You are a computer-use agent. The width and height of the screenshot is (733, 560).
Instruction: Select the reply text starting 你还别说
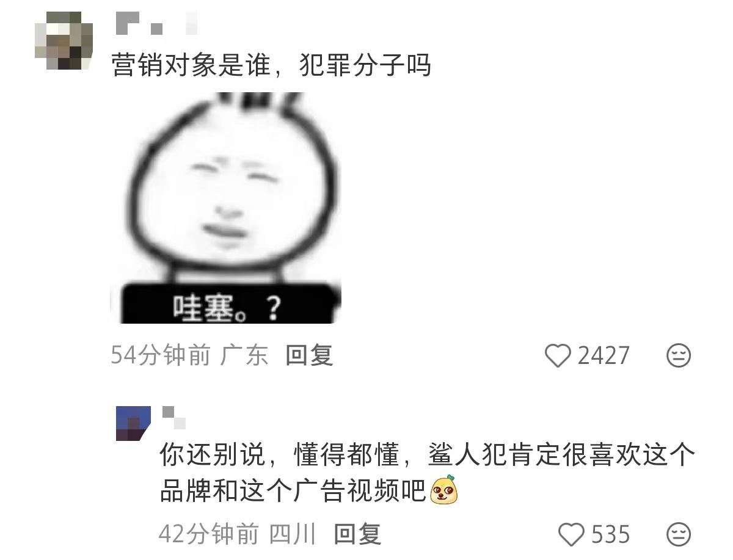click(427, 473)
